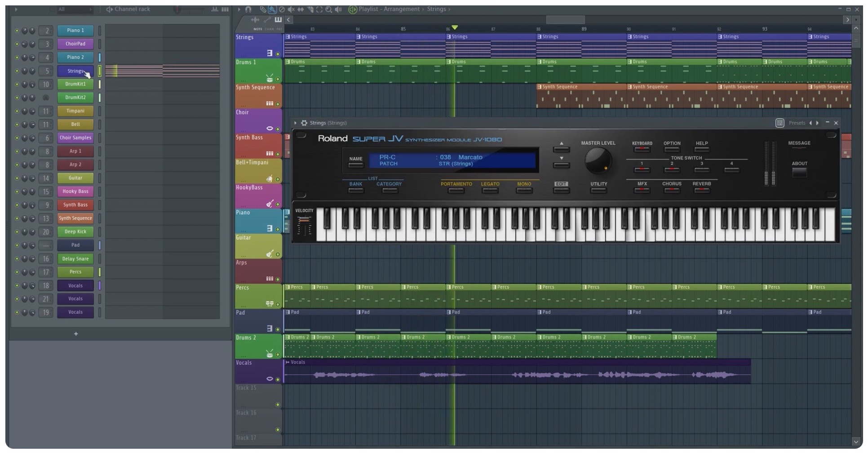This screenshot has height=455, width=868.
Task: Select the Paint brush tool in Playlist toolbar
Action: click(272, 9)
